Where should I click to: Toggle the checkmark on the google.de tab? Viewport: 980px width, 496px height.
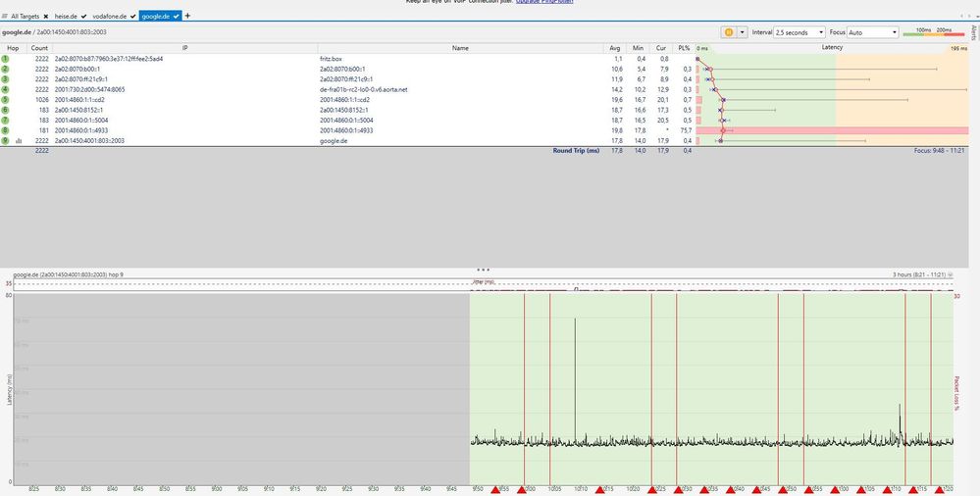[x=177, y=17]
